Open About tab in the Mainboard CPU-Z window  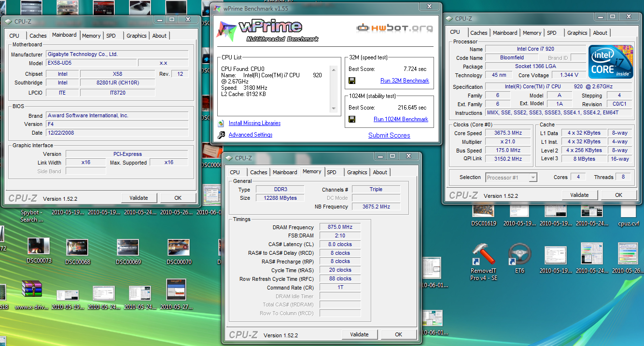(x=159, y=36)
